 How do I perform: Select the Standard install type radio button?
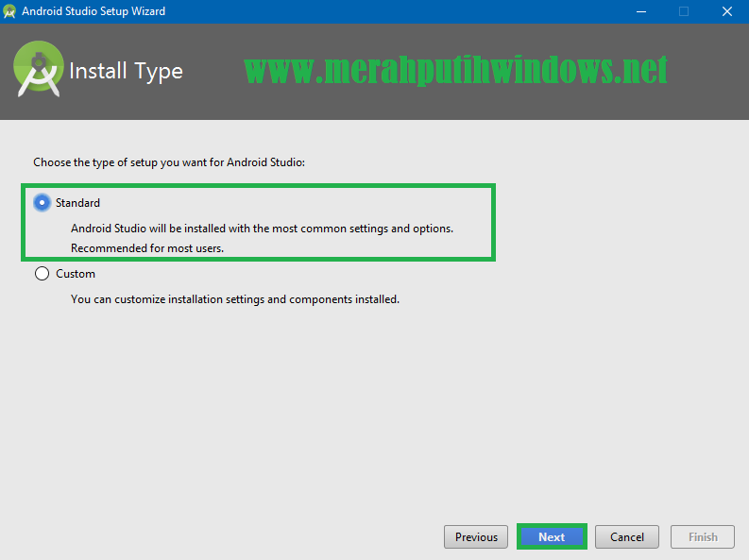(43, 203)
